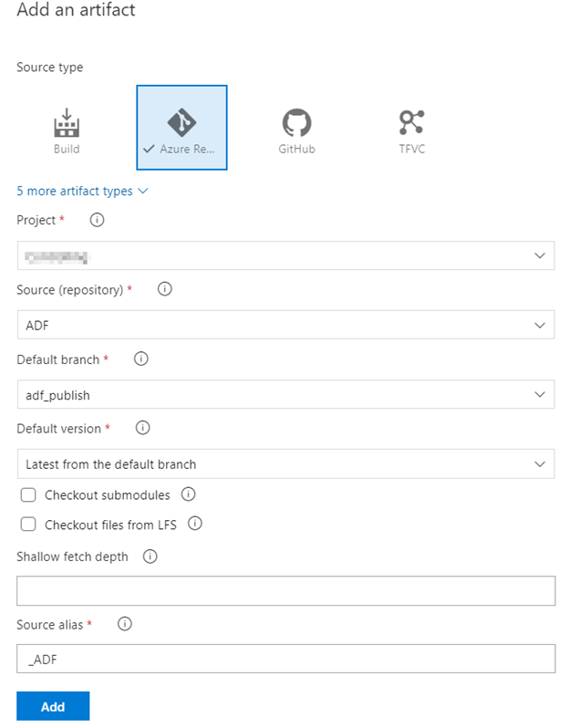Click info icon beside Source (repository)
The height and width of the screenshot is (728, 569).
coord(165,289)
